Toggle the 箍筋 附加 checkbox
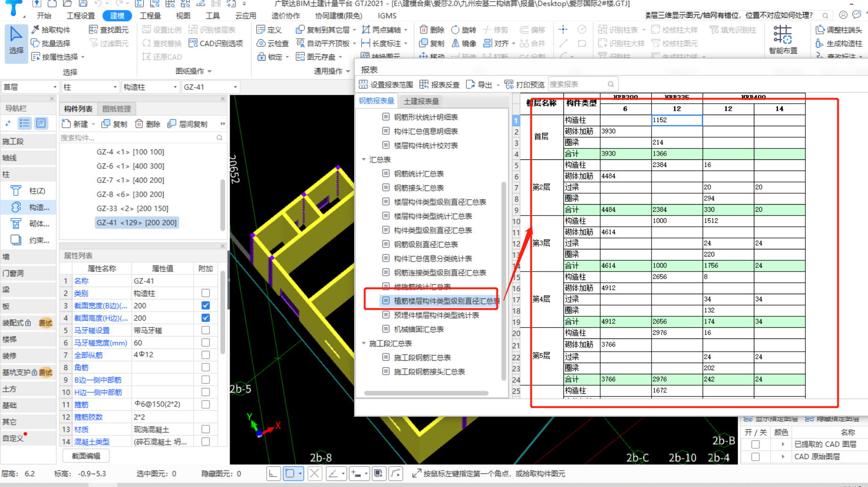Image resolution: width=868 pixels, height=487 pixels. [x=206, y=404]
